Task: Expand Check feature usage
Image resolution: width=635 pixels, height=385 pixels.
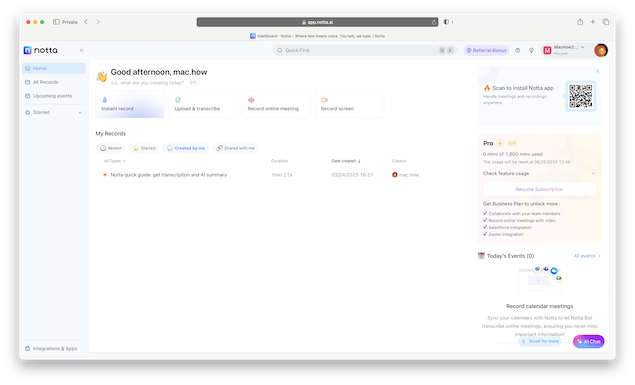Action: tap(539, 173)
